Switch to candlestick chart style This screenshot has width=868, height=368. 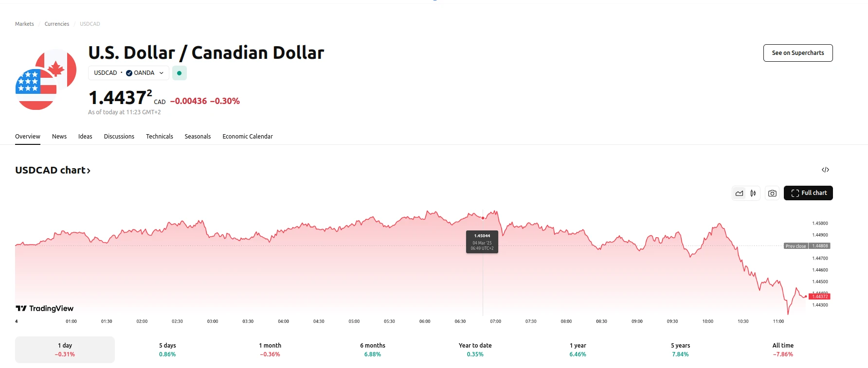[753, 193]
